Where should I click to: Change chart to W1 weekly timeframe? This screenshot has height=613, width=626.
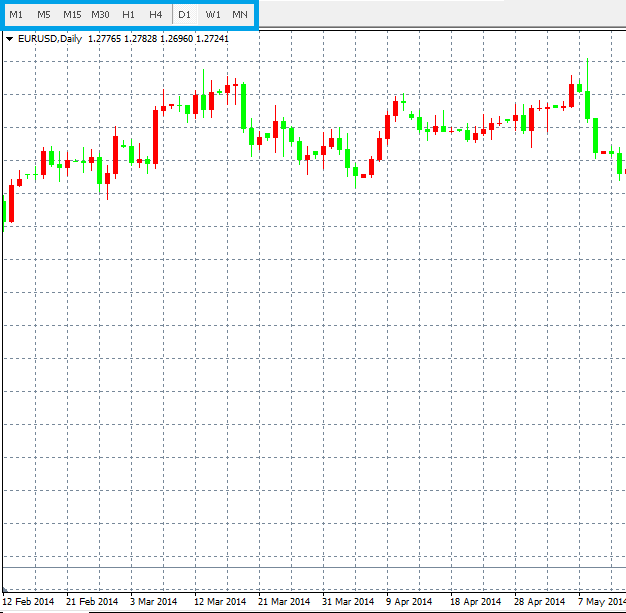pos(213,15)
